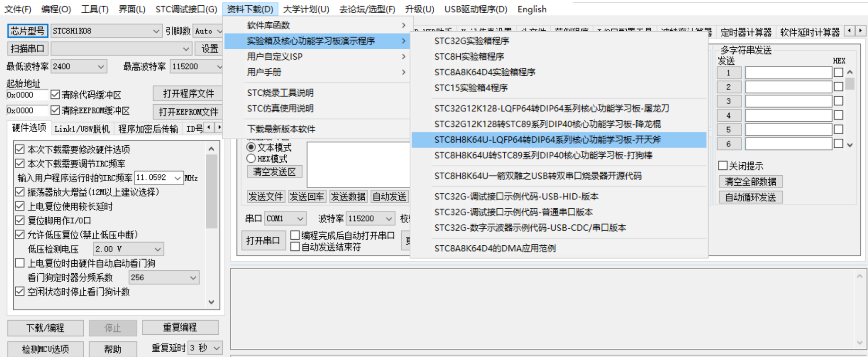Click 打开程序文件 button
The height and width of the screenshot is (357, 868).
(x=188, y=94)
